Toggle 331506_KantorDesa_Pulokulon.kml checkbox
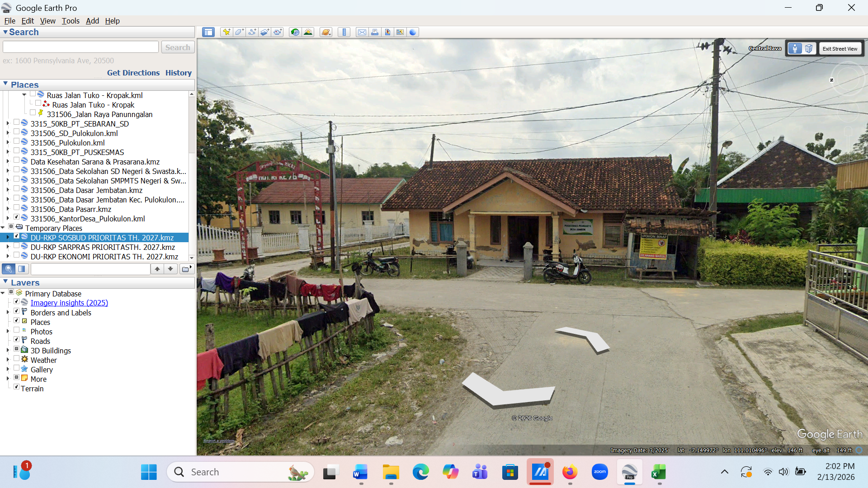 coord(17,217)
